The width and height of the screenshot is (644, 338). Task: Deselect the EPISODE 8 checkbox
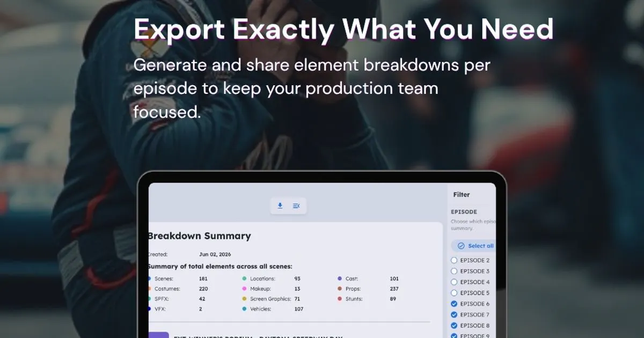point(454,326)
